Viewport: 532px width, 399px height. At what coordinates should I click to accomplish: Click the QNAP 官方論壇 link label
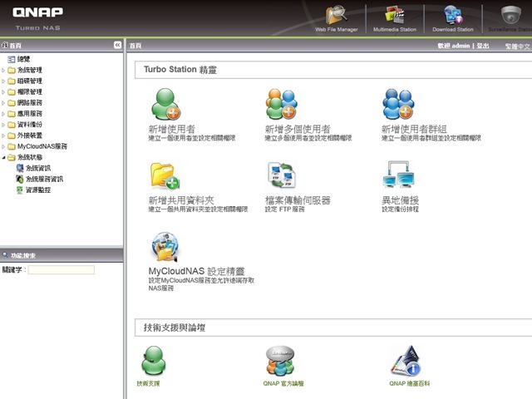tap(283, 383)
